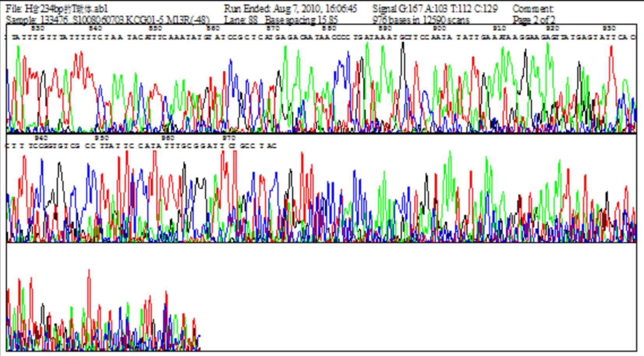
Task: Click base position marker 860
Action: tap(213, 28)
